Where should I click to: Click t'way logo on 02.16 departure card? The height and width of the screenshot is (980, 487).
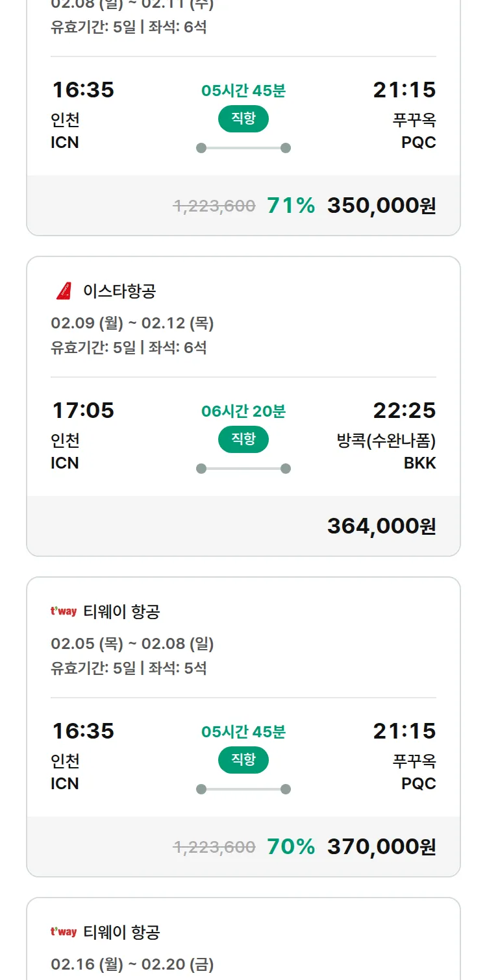click(64, 932)
